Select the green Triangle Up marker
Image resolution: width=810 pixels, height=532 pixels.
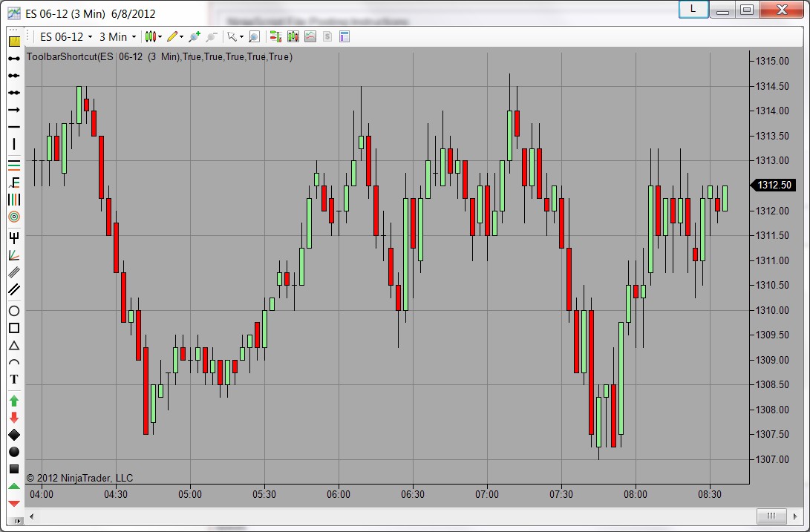14,486
